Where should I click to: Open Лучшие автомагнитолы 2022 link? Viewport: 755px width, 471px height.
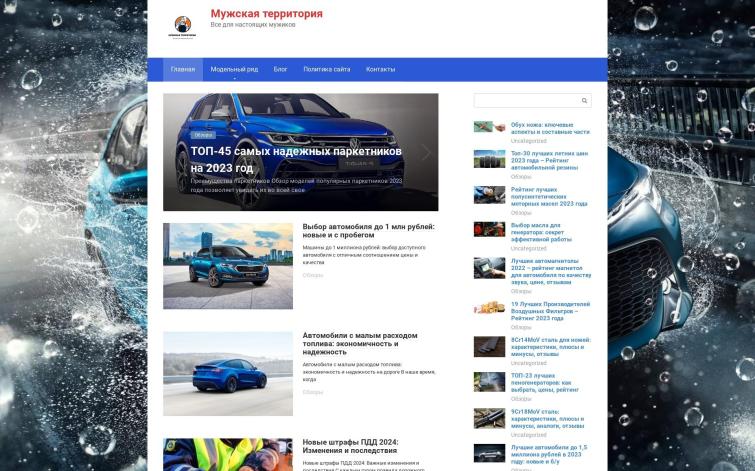coord(551,271)
